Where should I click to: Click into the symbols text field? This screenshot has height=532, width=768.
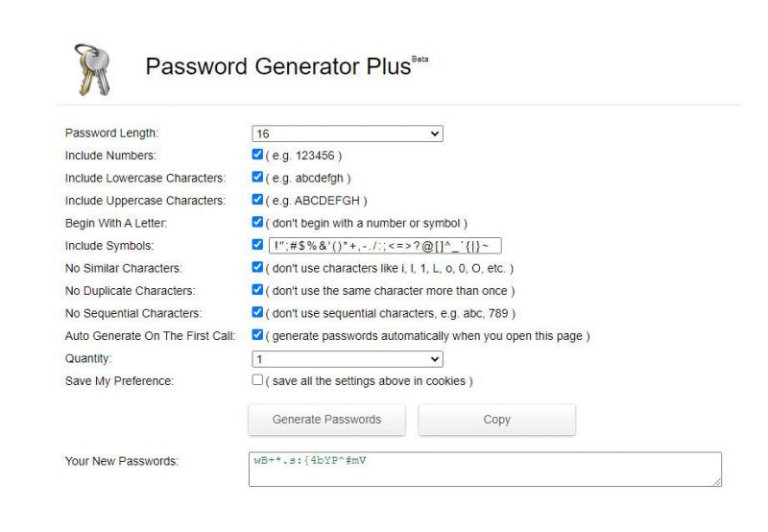click(x=384, y=246)
